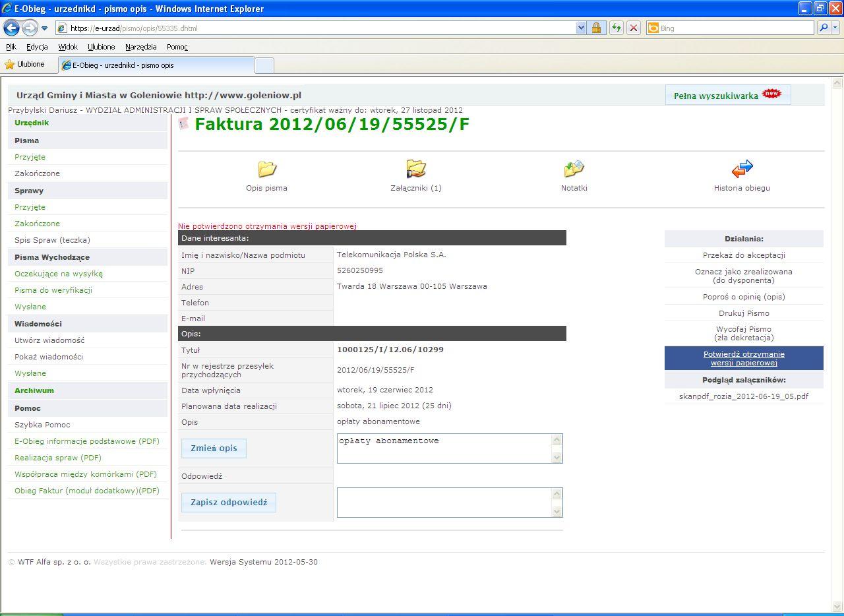Click Szybka Pomoc link
Image resolution: width=844 pixels, height=616 pixels.
pyautogui.click(x=42, y=425)
